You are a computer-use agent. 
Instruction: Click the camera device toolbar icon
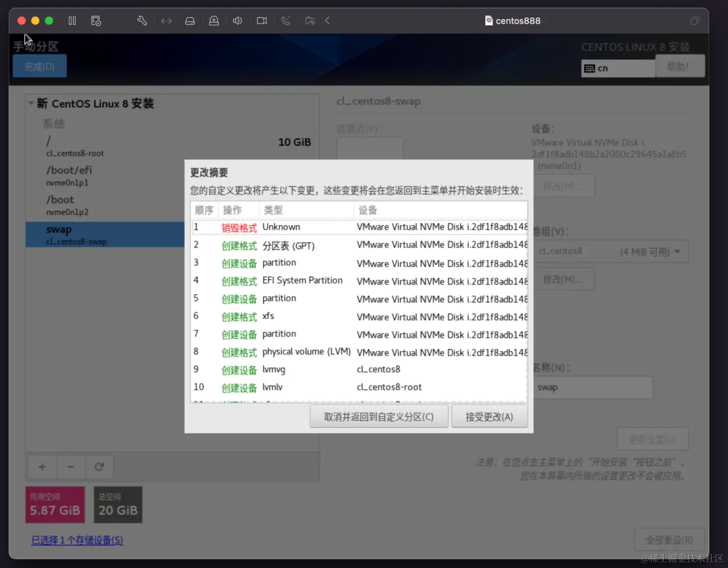[262, 21]
